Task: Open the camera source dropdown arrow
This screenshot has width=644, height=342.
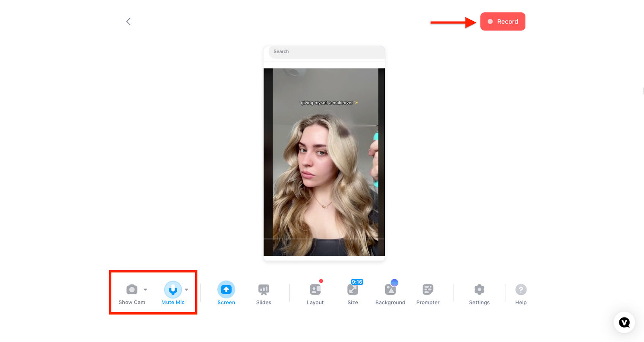Action: point(145,290)
